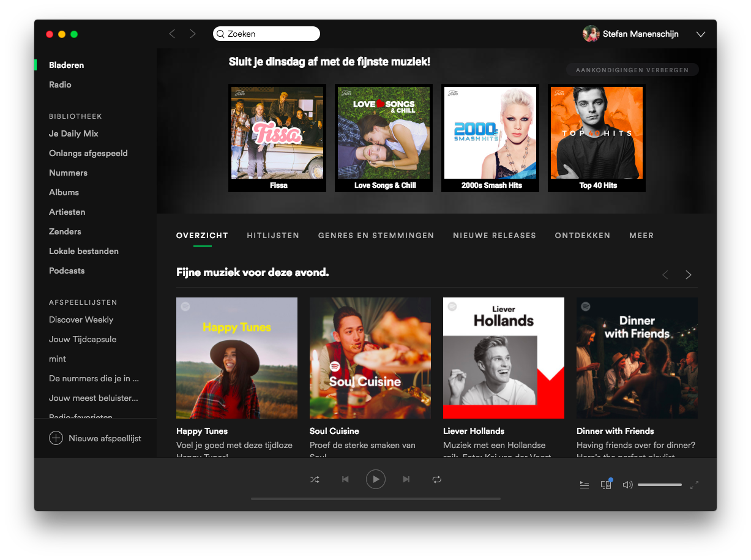Screen dimensions: 751x560
Task: Switch to the Nieuwe Releases tab
Action: pos(495,236)
